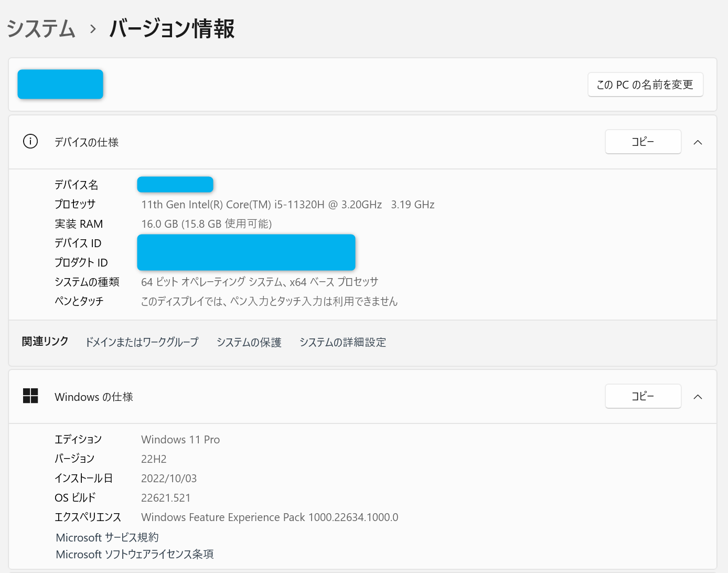Select RAM value 16.0 GB (15.8 GB 使用可能)
The image size is (728, 573).
click(x=206, y=224)
